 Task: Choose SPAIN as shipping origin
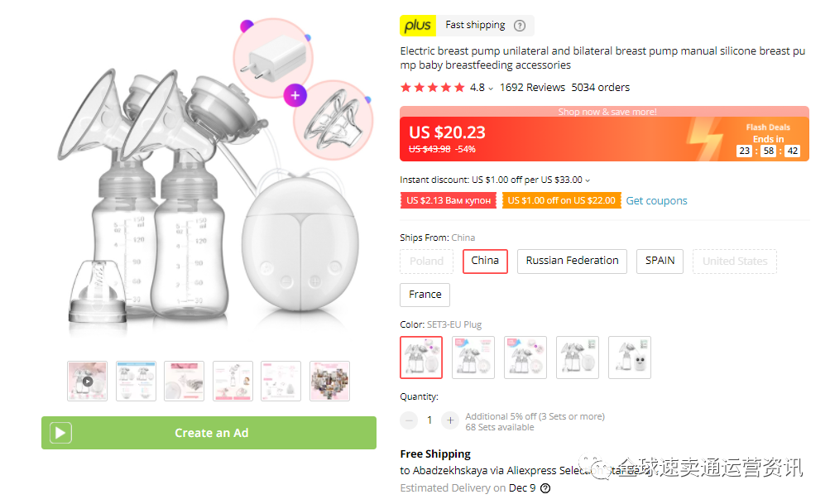pos(659,261)
